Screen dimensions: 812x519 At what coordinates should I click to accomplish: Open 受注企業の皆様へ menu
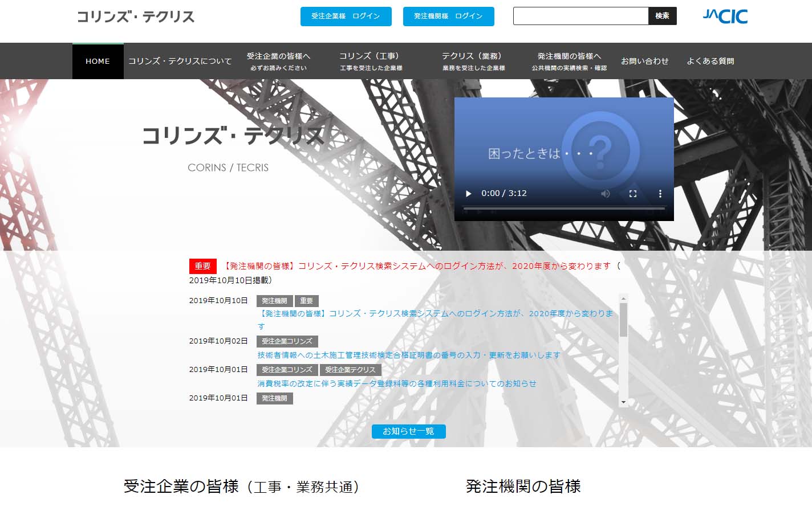278,61
